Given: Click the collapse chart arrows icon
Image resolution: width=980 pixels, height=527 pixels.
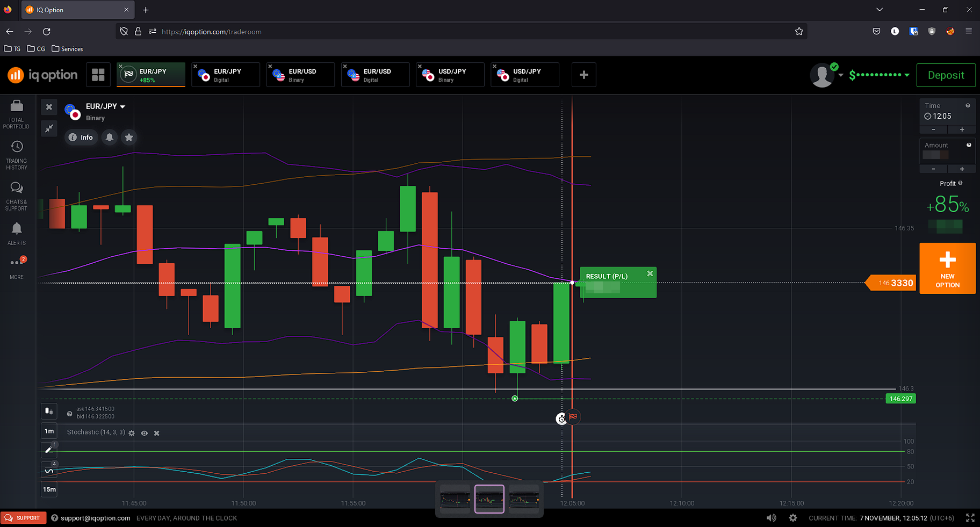Looking at the screenshot, I should pyautogui.click(x=49, y=128).
